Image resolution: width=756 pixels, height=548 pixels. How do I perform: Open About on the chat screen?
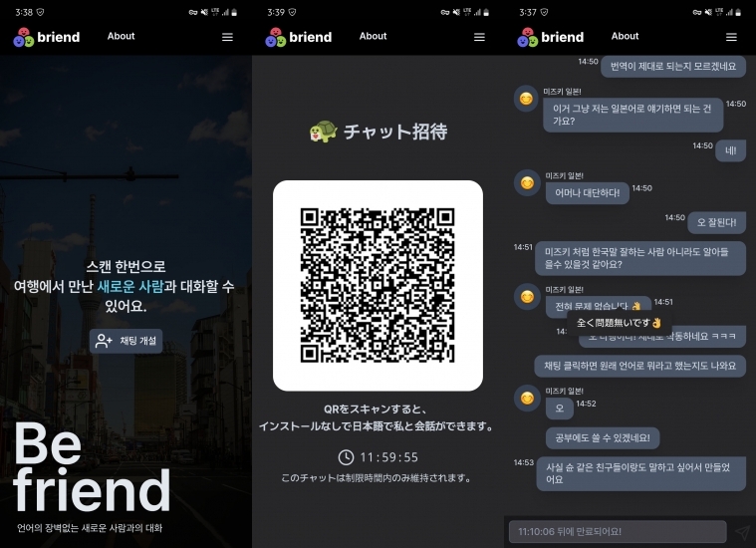625,36
